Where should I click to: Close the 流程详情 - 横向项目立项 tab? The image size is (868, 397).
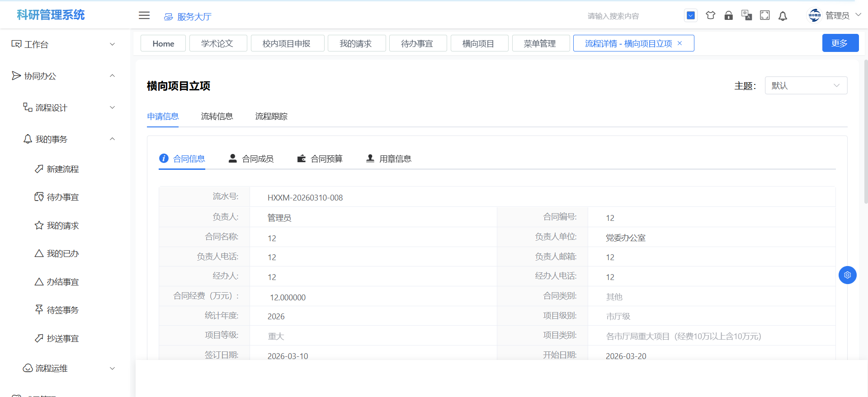(679, 43)
